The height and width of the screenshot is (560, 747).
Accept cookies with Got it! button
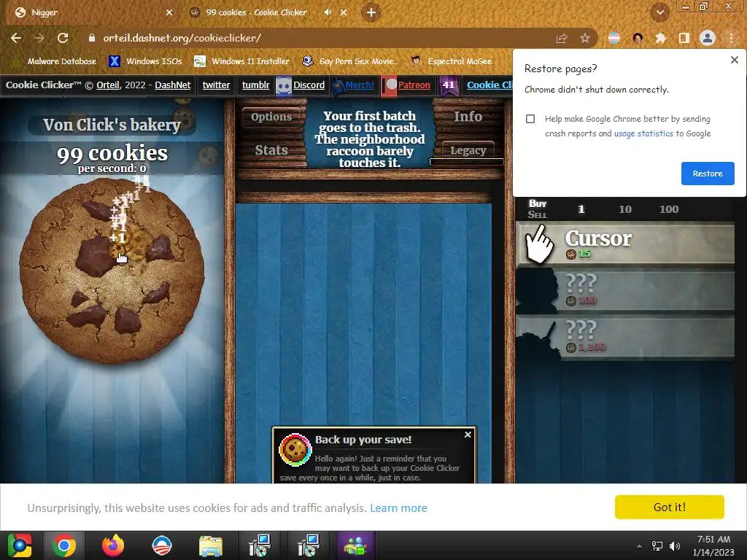(670, 507)
